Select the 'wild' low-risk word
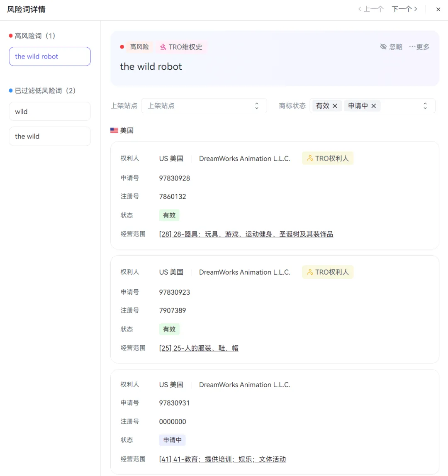 point(50,111)
